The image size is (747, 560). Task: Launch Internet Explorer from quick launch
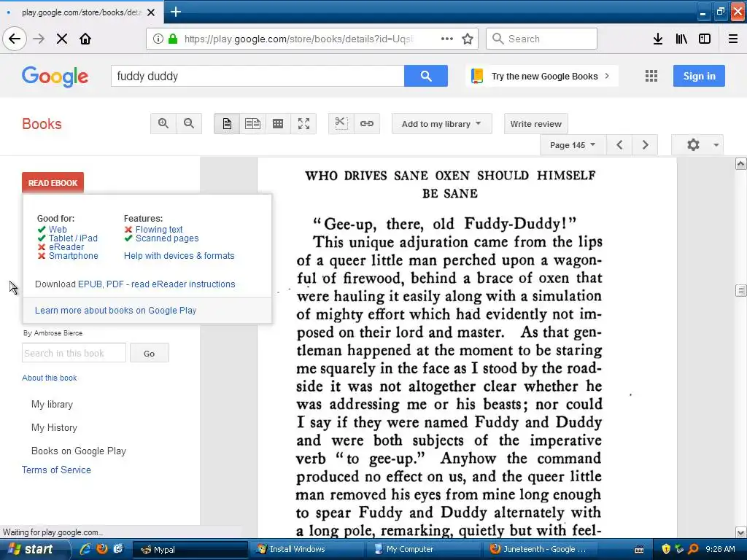coord(85,549)
